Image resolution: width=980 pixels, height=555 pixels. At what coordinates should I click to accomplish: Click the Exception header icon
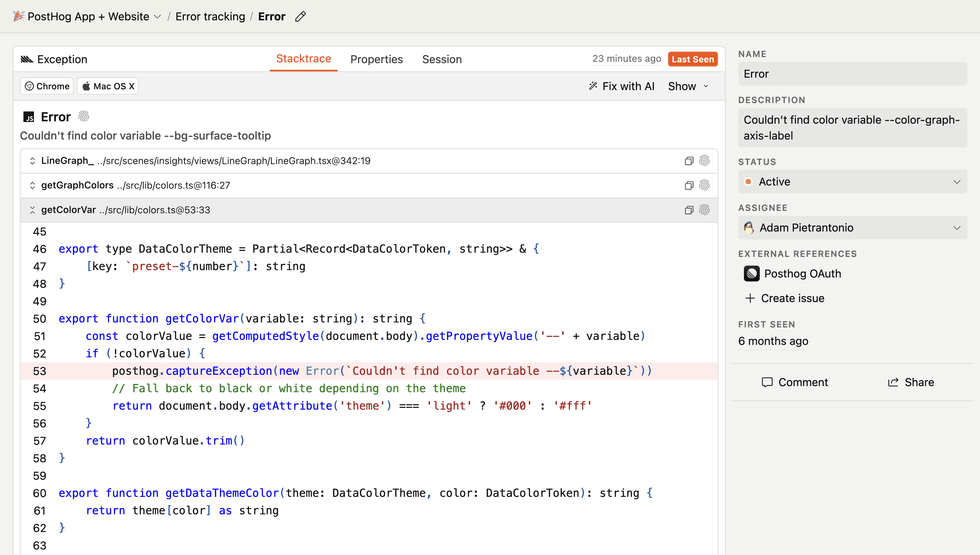(27, 59)
